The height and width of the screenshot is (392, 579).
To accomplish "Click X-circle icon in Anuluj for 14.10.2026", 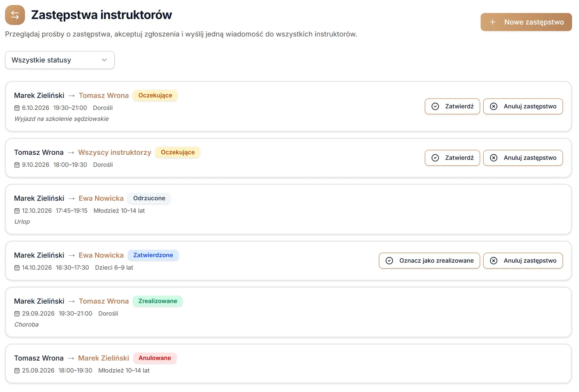I will [494, 261].
